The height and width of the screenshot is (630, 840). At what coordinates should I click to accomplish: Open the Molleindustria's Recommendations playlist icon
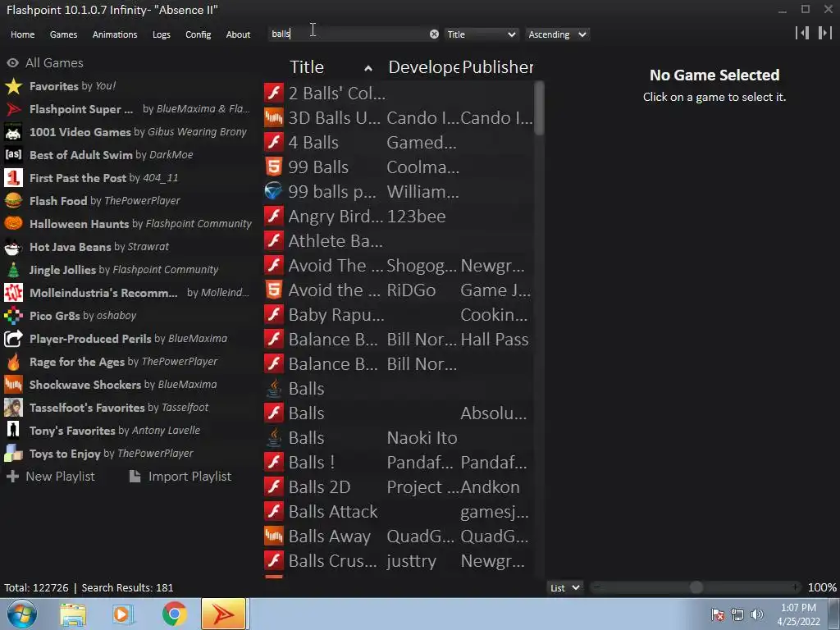[13, 293]
